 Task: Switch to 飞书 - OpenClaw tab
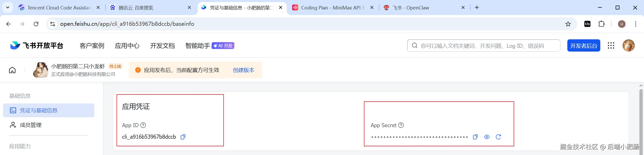(x=422, y=8)
